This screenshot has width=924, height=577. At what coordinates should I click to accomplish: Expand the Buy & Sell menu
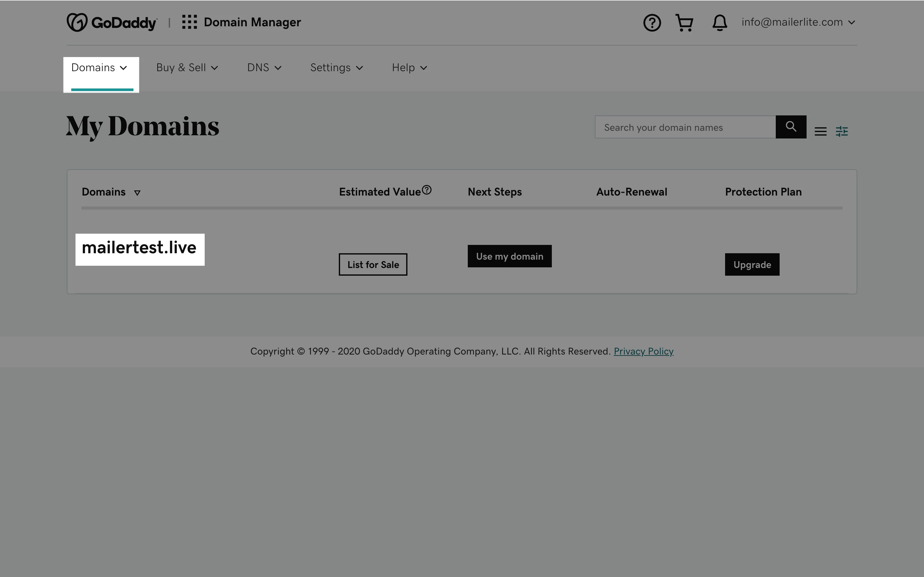click(187, 68)
